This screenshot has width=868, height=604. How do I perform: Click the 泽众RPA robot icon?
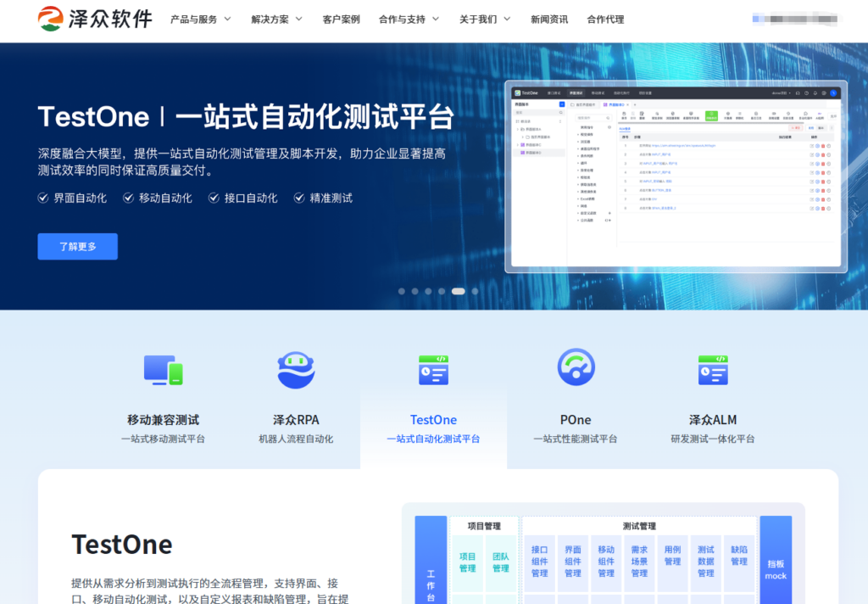[296, 369]
